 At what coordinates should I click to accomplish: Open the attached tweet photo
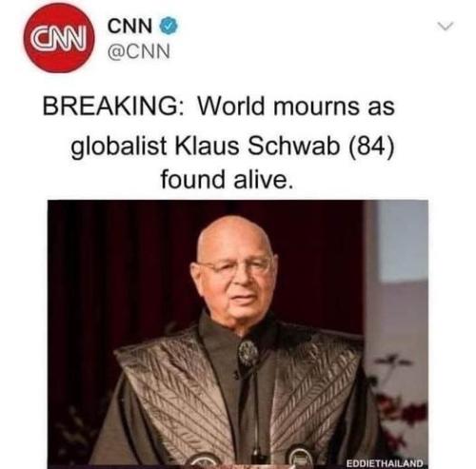[238, 334]
